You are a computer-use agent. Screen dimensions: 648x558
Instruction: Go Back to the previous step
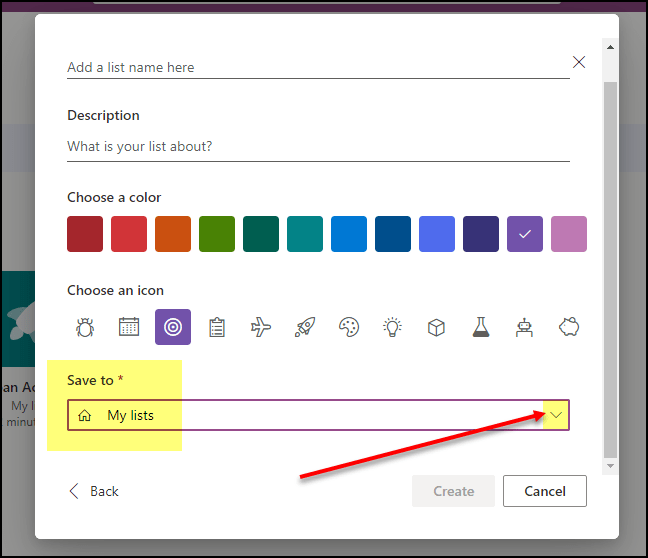[x=93, y=491]
